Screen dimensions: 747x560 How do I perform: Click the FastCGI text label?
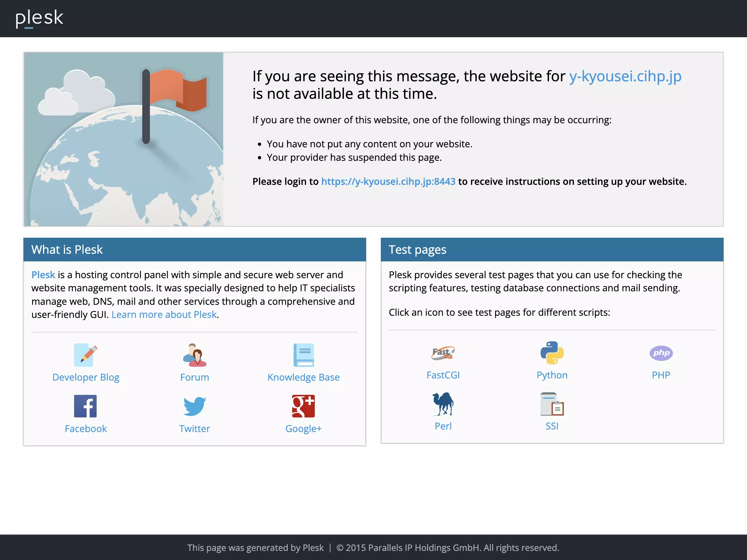(x=443, y=375)
